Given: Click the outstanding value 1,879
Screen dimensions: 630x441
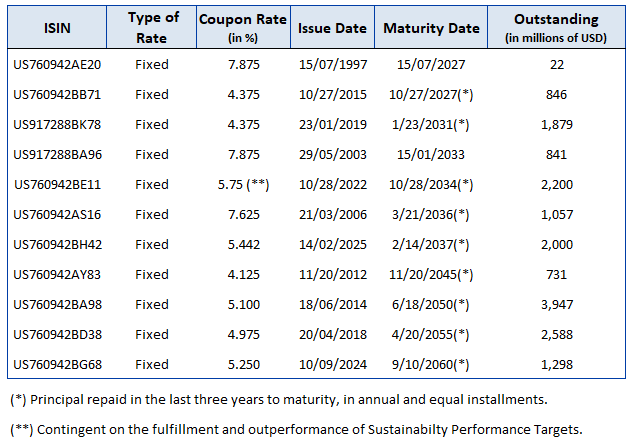Looking at the screenshot, I should click(557, 125).
